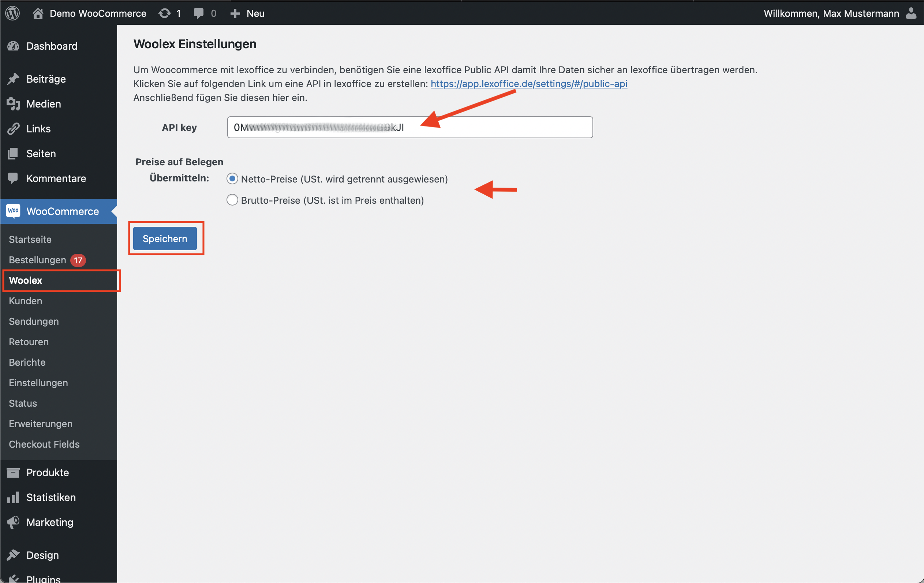The image size is (924, 583).
Task: Click the Produkte archive box icon
Action: click(x=13, y=473)
